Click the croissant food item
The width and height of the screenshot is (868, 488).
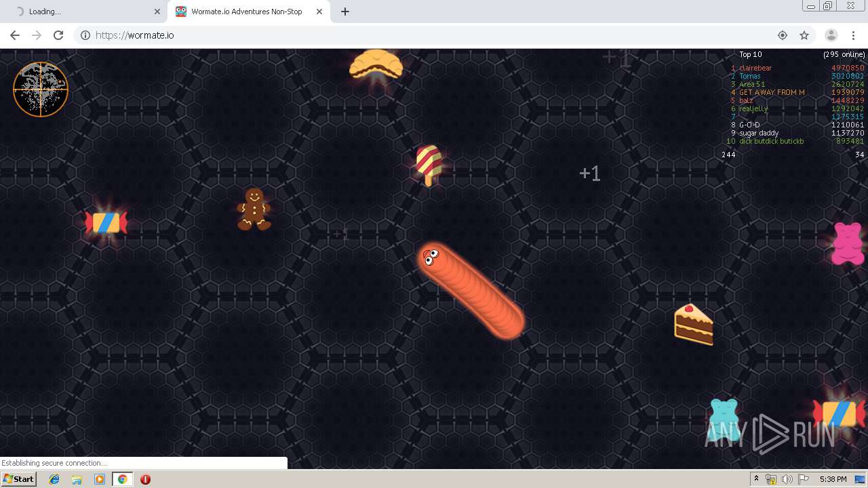pyautogui.click(x=376, y=64)
